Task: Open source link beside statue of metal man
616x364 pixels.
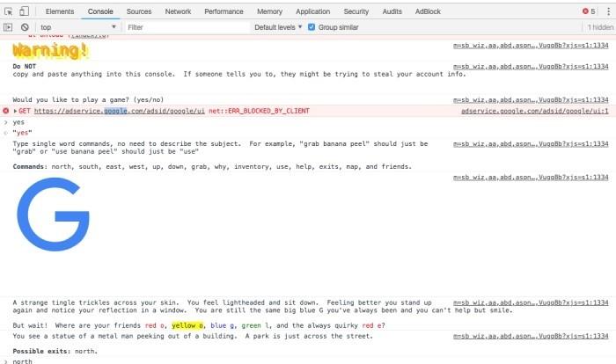Action: 531,336
